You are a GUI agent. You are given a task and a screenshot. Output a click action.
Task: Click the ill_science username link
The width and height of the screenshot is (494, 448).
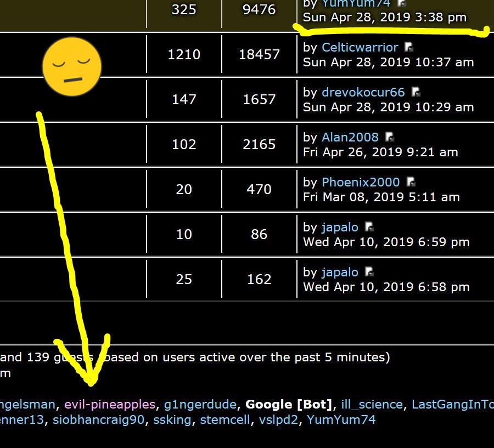[372, 405]
